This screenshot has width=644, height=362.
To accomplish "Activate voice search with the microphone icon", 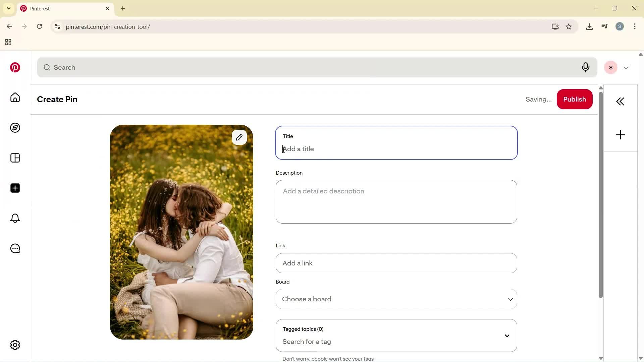I will [x=585, y=67].
